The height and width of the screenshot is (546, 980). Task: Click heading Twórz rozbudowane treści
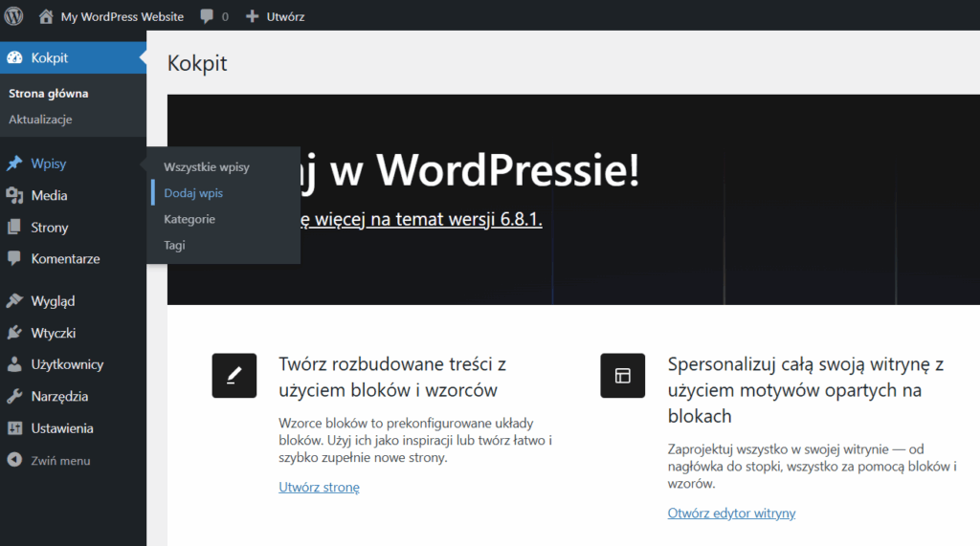pos(392,377)
